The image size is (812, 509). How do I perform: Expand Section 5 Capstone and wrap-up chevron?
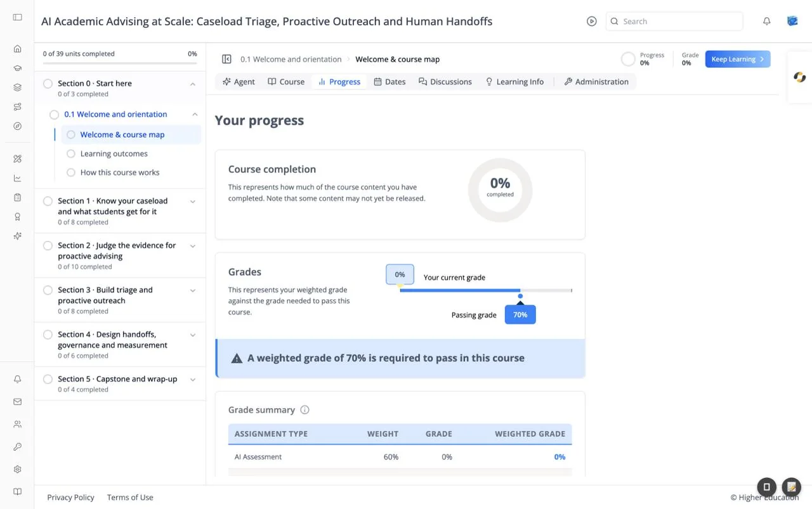click(193, 380)
